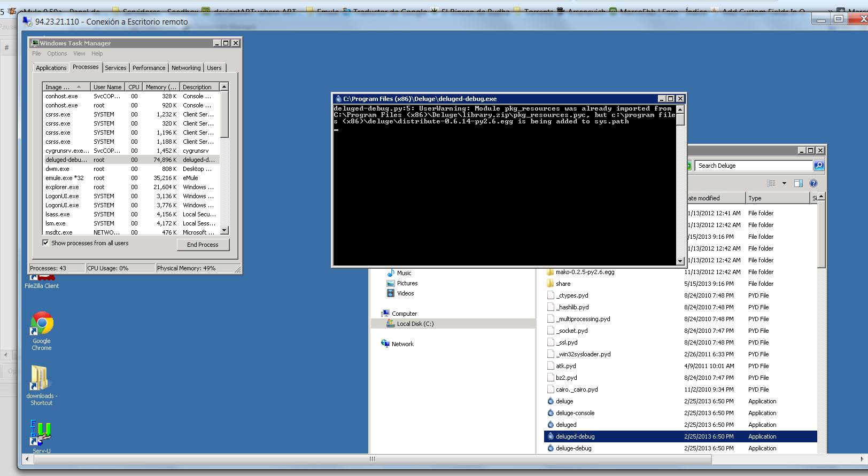Screen dimensions: 868x476
Task: Click console window scroll down arrow
Action: click(x=680, y=261)
